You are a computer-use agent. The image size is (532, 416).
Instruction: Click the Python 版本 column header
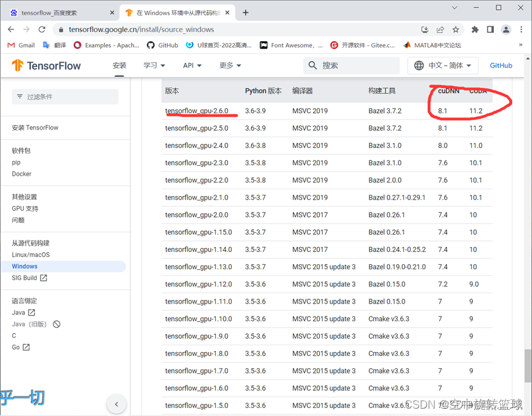pos(263,91)
